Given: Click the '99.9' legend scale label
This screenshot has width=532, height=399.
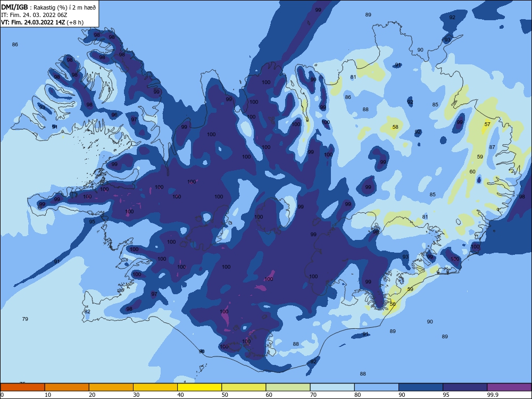Looking at the screenshot, I should pyautogui.click(x=493, y=395).
